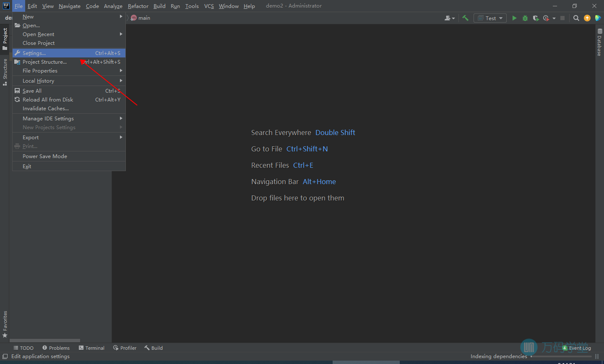Image resolution: width=604 pixels, height=364 pixels.
Task: Open the Navigate menu
Action: click(70, 6)
